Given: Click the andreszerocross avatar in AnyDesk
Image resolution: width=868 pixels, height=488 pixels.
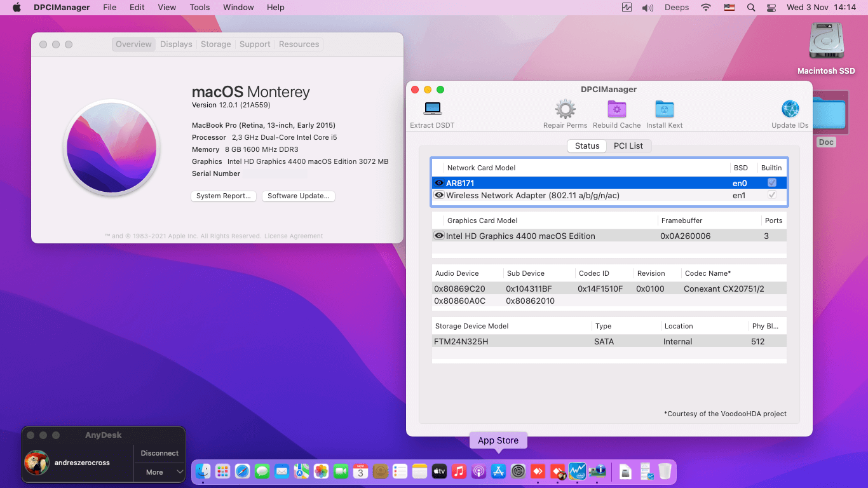Looking at the screenshot, I should 37,463.
